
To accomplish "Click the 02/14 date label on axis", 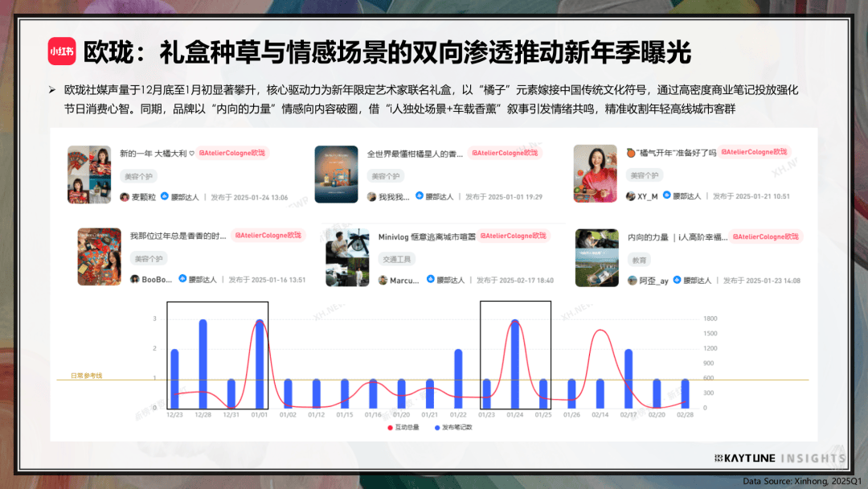I will point(600,414).
